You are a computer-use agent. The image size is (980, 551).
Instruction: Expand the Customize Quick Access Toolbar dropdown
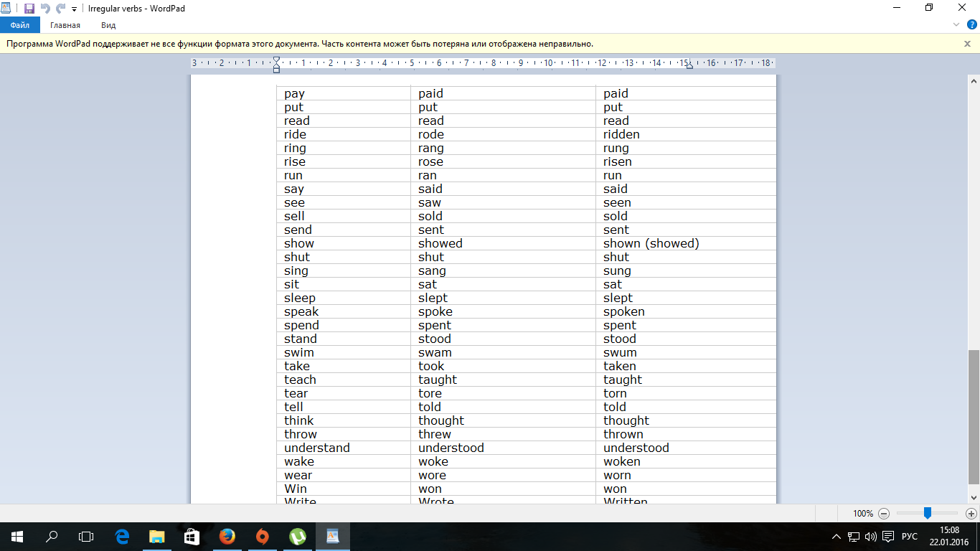(74, 9)
